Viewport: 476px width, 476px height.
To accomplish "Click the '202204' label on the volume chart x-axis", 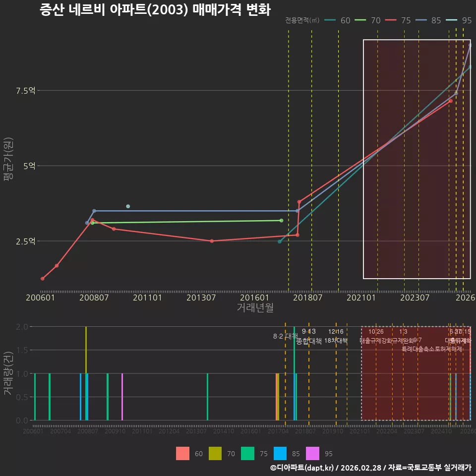I will 387,431.
